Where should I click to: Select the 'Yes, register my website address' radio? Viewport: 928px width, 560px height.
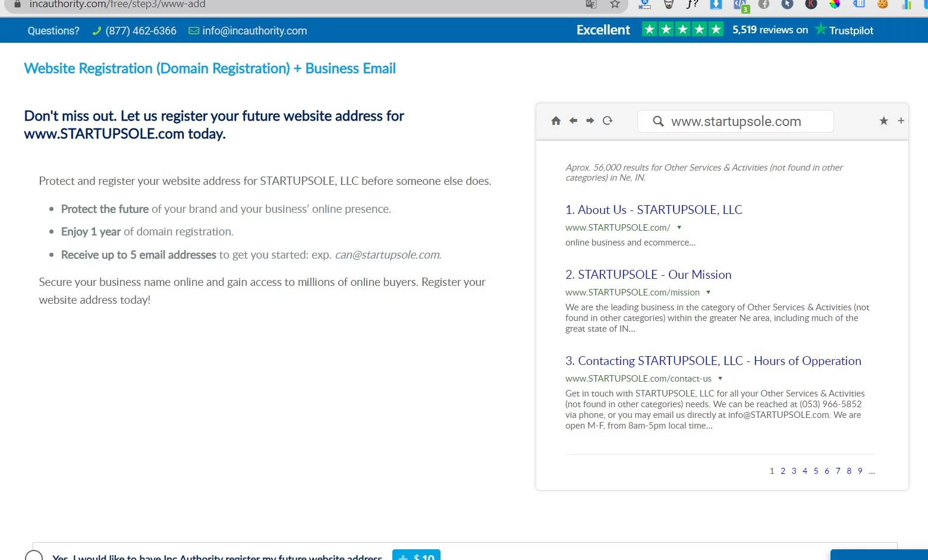point(34,556)
